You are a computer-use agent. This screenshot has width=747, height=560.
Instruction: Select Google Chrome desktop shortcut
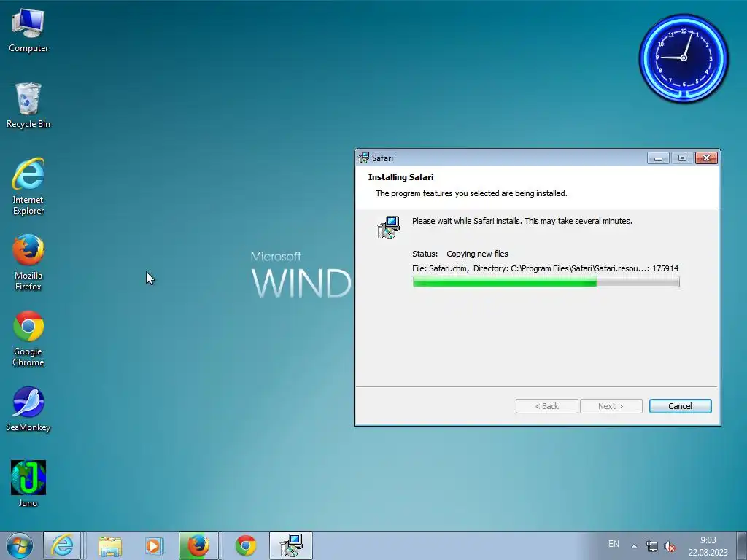[x=28, y=338]
